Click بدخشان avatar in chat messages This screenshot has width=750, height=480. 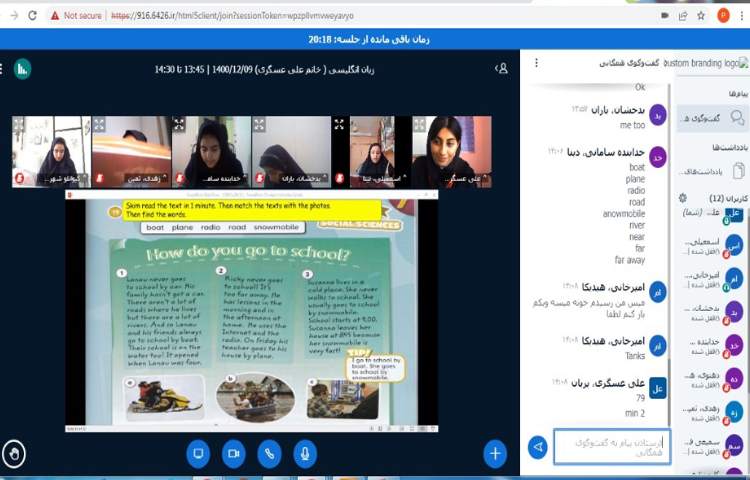[658, 115]
